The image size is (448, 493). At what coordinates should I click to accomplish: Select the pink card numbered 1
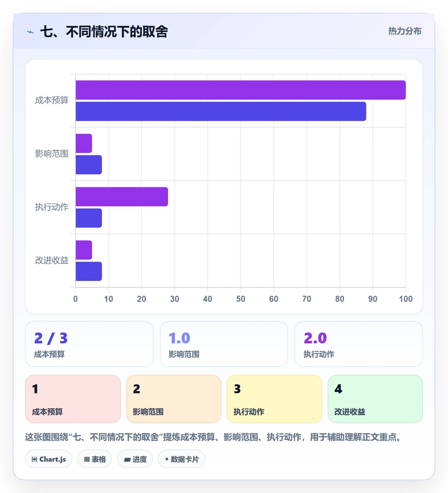coord(73,399)
